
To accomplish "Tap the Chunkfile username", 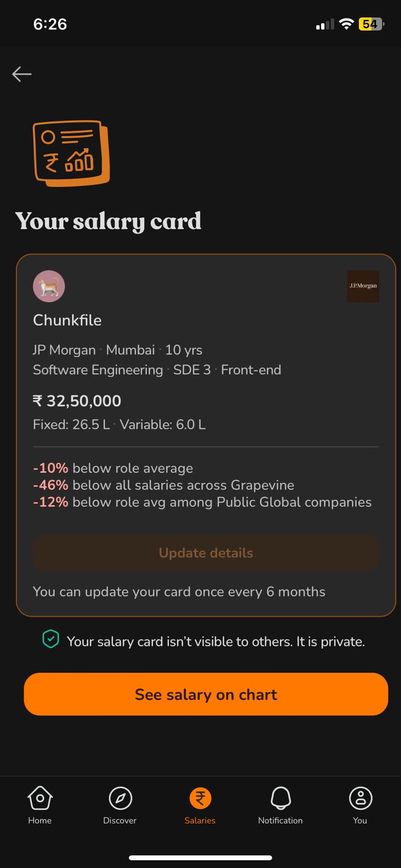I will point(67,320).
